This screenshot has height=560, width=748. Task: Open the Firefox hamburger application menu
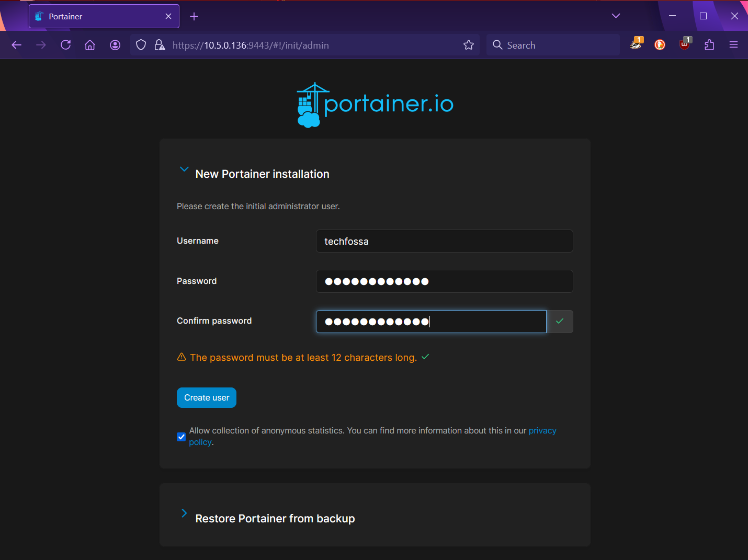733,45
